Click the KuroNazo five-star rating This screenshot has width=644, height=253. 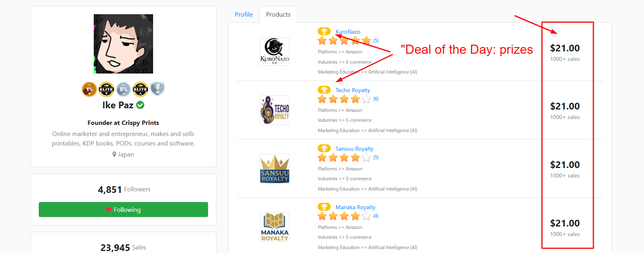[x=344, y=40]
